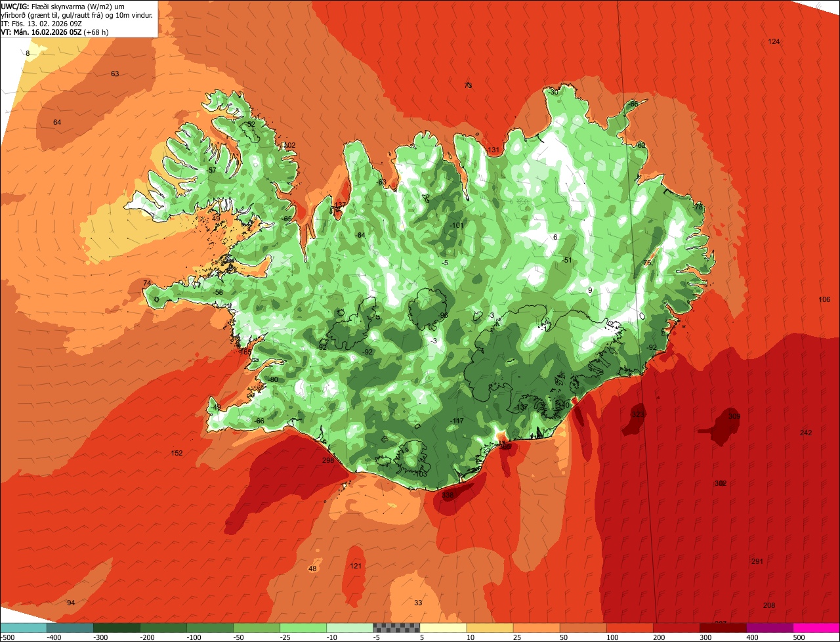Click the '-65' value near Hrútafjörður
The height and width of the screenshot is (642, 840).
tap(286, 219)
